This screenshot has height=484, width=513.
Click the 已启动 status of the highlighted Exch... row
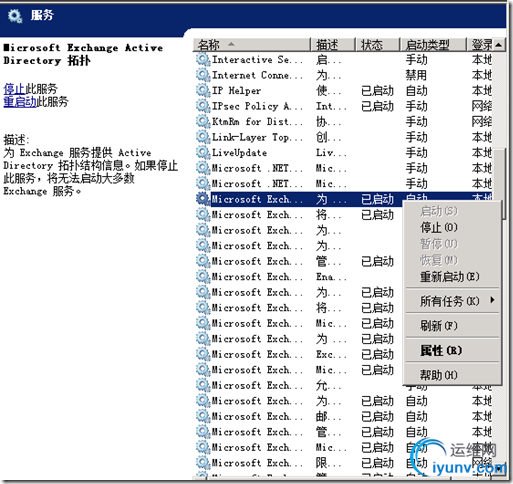pos(377,199)
